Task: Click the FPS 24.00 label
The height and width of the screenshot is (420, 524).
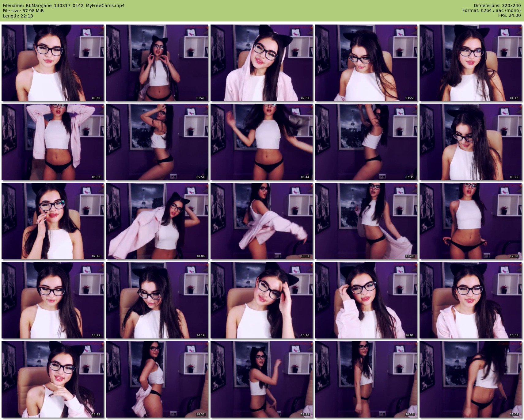Action: 509,15
